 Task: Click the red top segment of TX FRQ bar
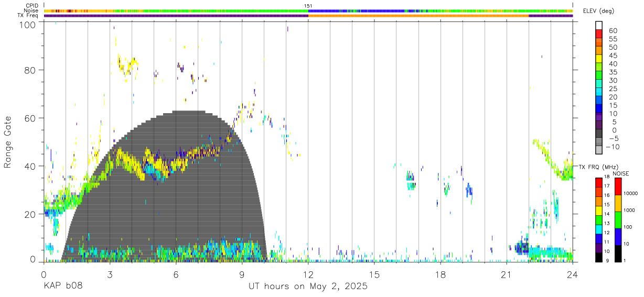[x=598, y=182]
